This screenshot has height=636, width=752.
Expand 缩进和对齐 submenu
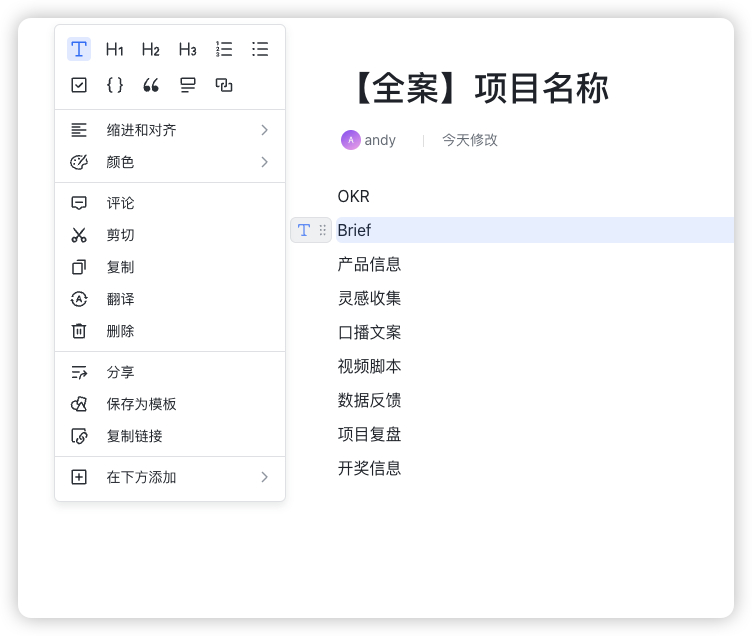click(170, 130)
